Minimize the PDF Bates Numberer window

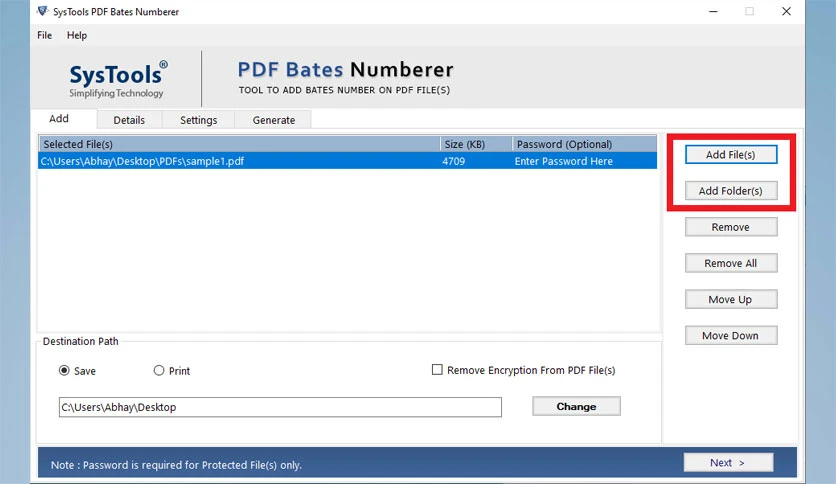713,11
